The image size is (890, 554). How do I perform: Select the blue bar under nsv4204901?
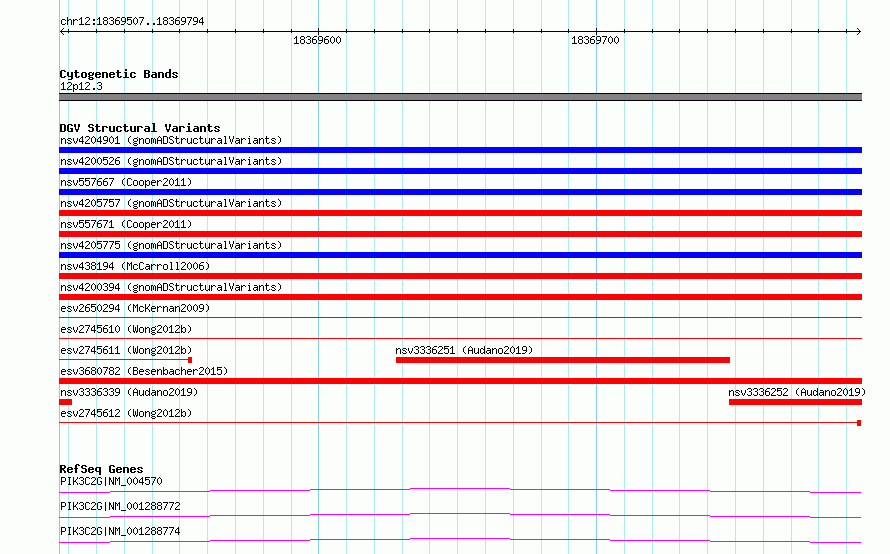point(460,150)
